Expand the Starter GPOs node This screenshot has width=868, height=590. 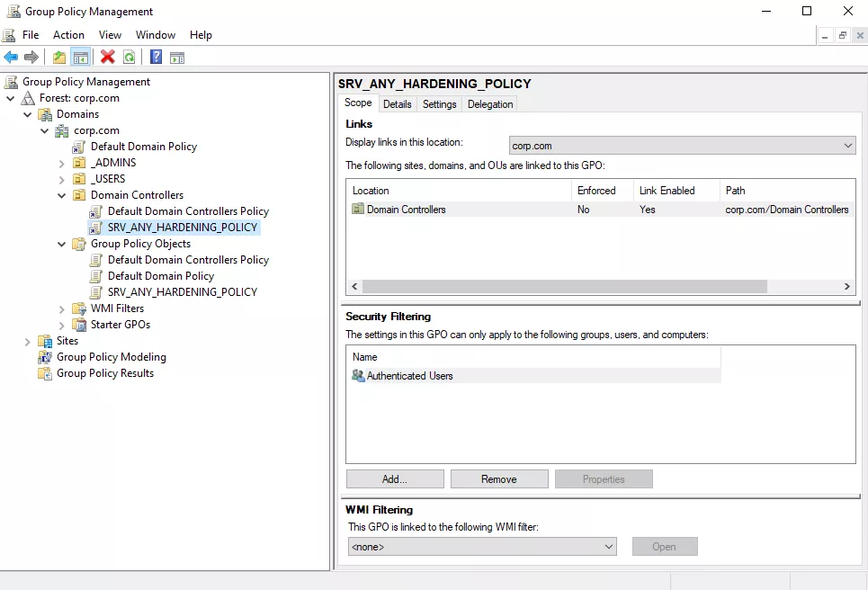[x=62, y=325]
